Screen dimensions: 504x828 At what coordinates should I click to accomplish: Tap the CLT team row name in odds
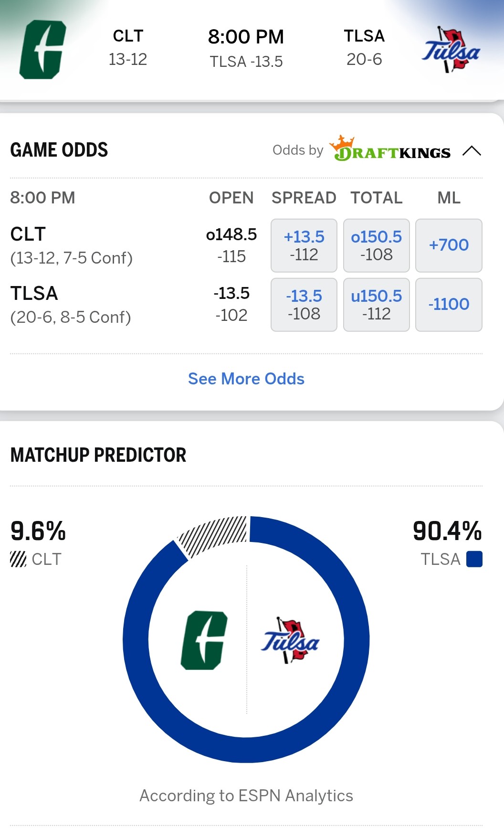click(x=28, y=234)
